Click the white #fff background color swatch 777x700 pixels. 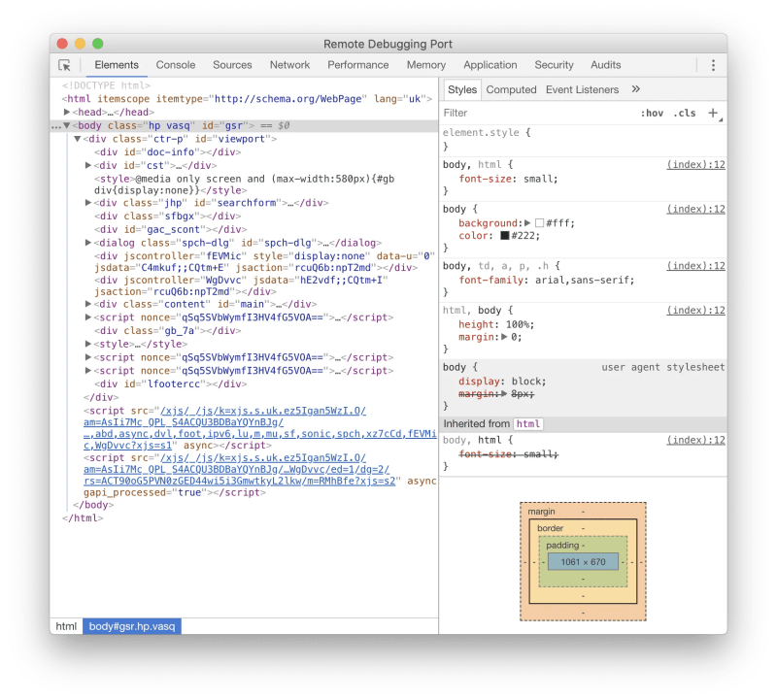(539, 223)
